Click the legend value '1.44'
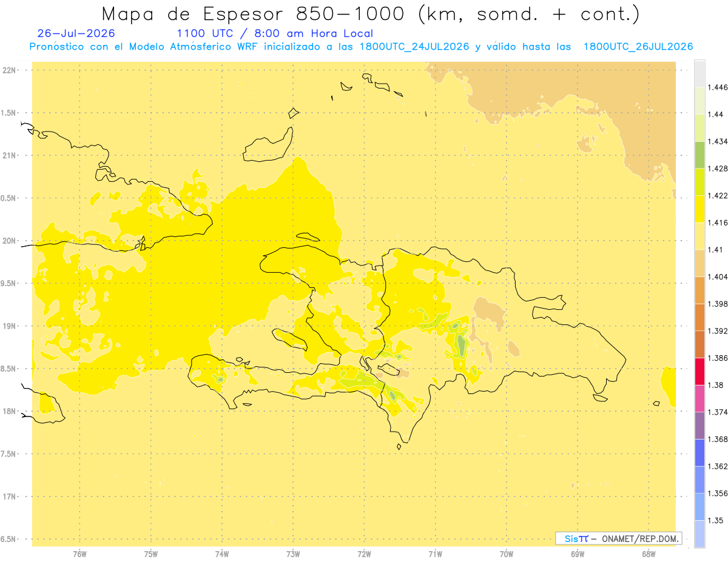728x562 pixels. pos(715,115)
